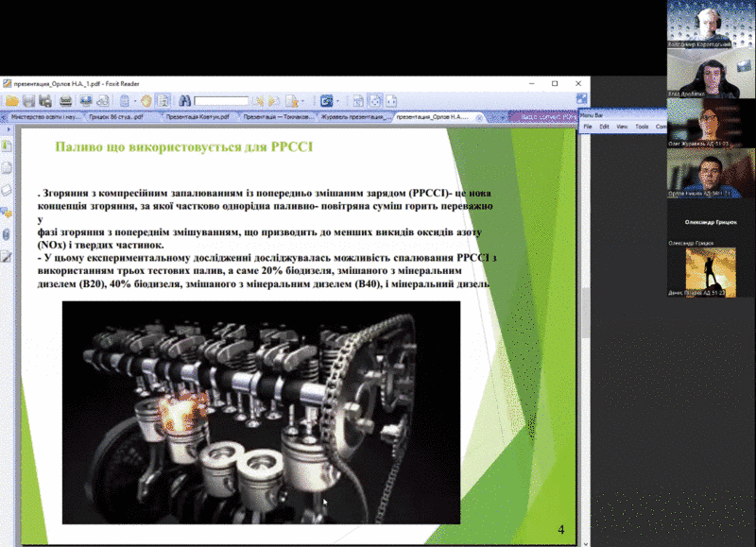Select Орлов Никита participant video
Viewport: 756px width, 547px height.
point(712,173)
